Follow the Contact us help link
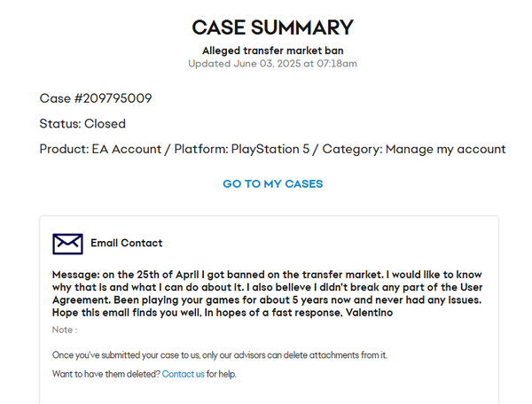 pos(183,375)
